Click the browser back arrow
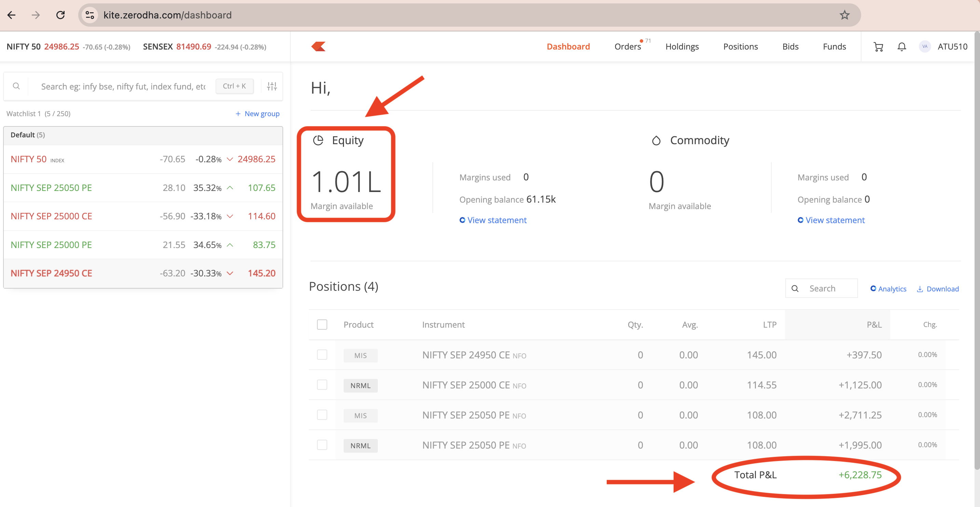The image size is (980, 507). coord(11,15)
